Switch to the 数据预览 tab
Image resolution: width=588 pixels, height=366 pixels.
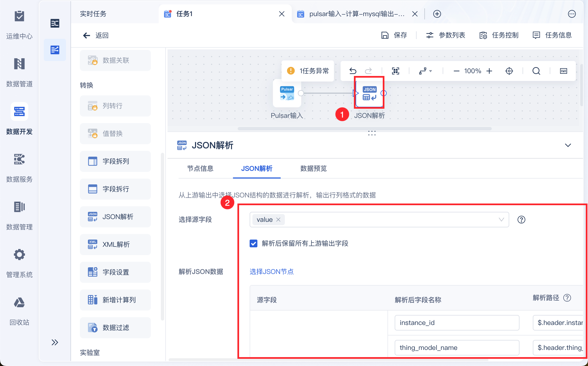[313, 169]
